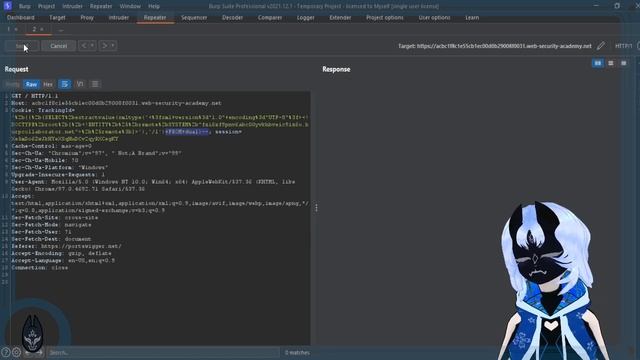Image resolution: width=640 pixels, height=360 pixels.
Task: Switch to top-bottom split layout
Action: (x=611, y=63)
